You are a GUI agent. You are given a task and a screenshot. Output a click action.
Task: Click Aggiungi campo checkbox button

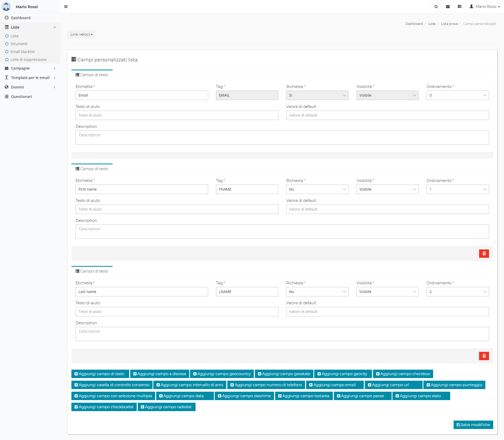click(x=403, y=374)
